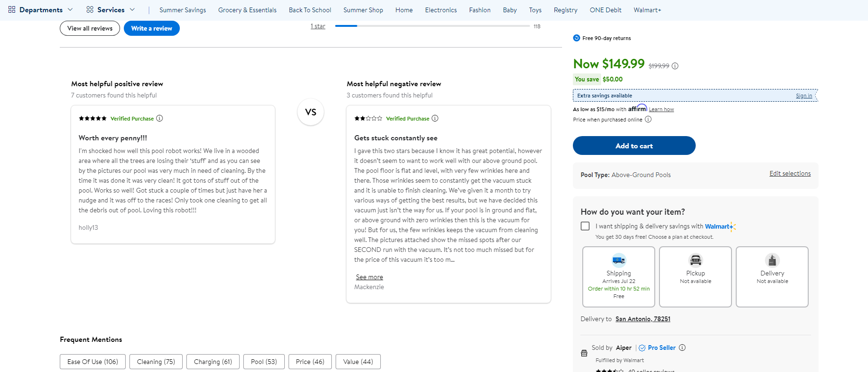Open the Aiper seller link
The height and width of the screenshot is (372, 868).
tap(624, 348)
